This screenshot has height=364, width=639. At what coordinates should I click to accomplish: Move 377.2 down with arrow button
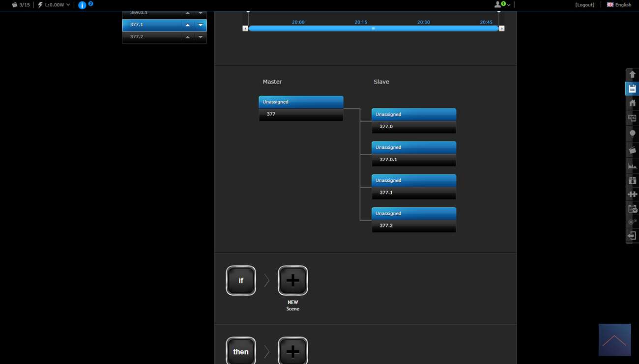click(x=200, y=37)
